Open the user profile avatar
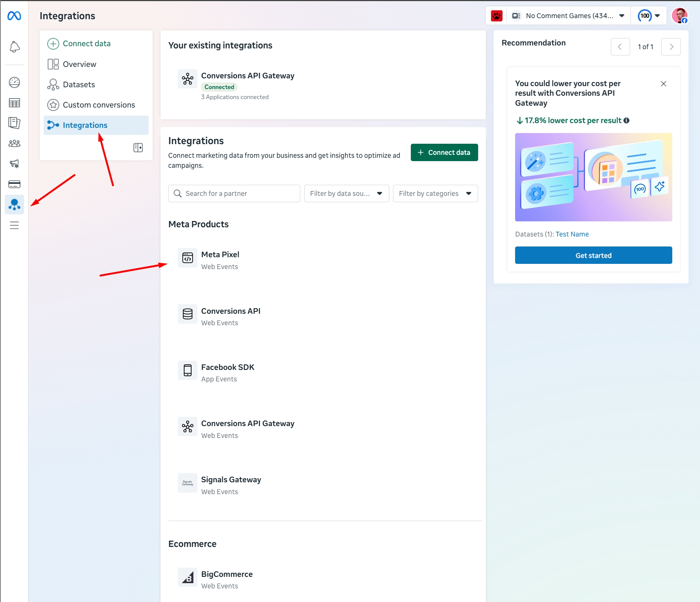The width and height of the screenshot is (700, 602). pyautogui.click(x=679, y=16)
